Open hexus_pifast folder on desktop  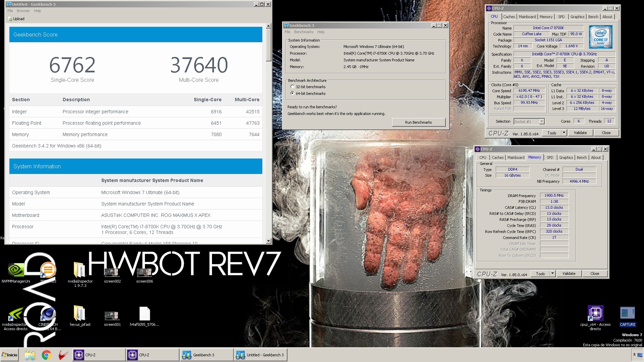(80, 316)
